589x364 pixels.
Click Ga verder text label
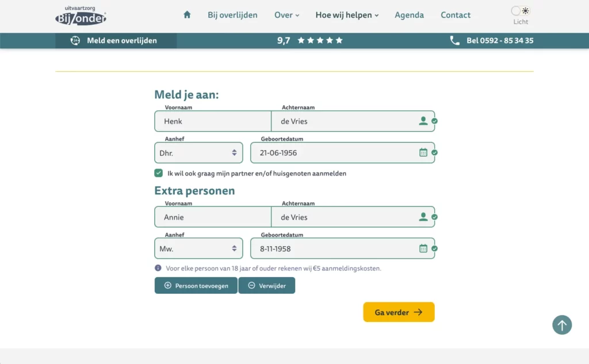392,313
